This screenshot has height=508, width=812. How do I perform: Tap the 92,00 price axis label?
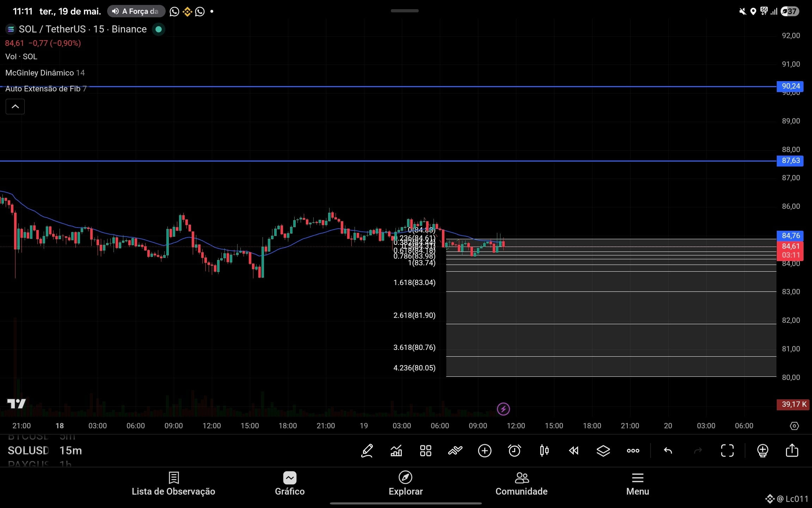point(791,36)
